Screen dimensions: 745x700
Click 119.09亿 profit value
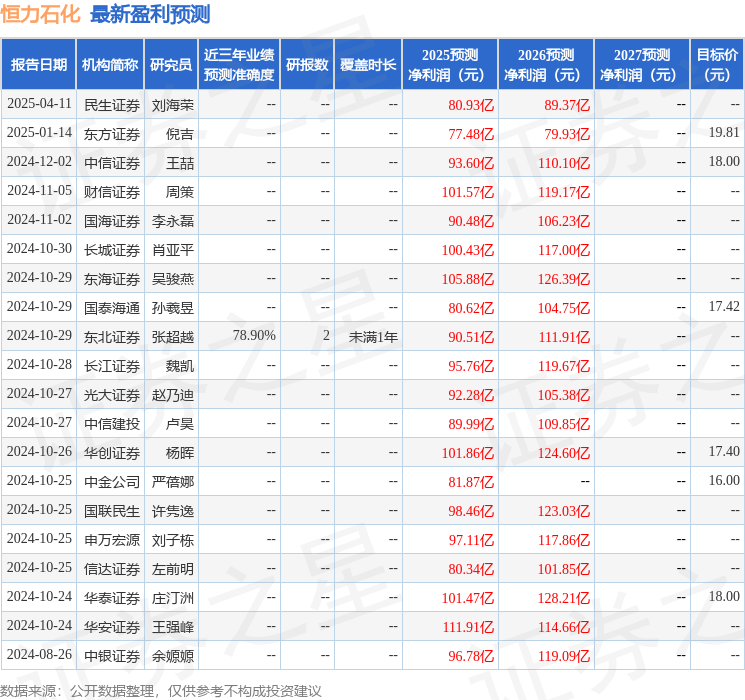564,656
